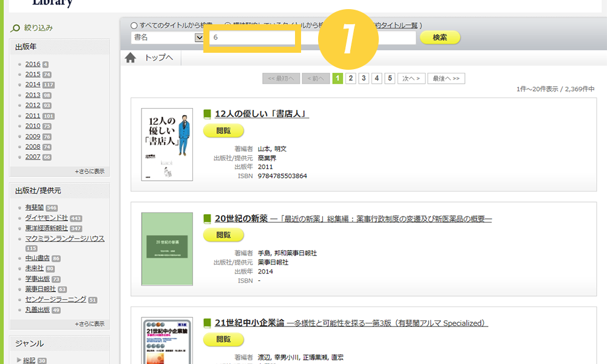
Task: Go to トップへ in the navigation bar
Action: point(158,58)
